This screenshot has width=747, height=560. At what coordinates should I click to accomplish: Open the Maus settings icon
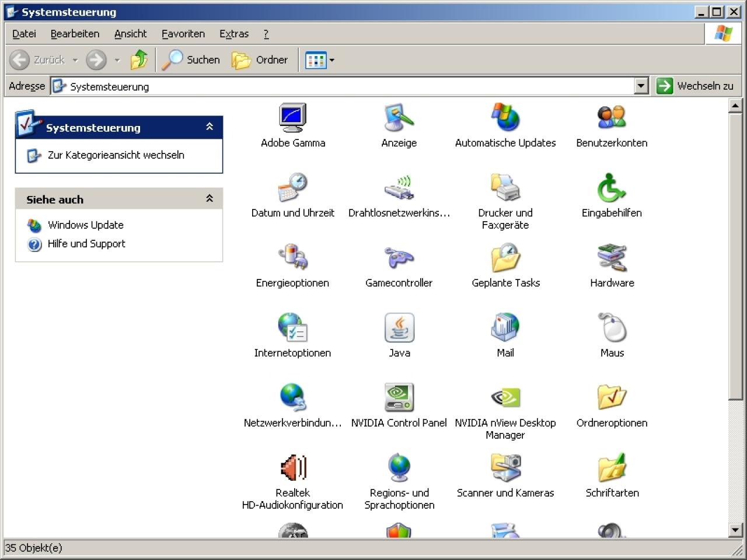tap(612, 328)
